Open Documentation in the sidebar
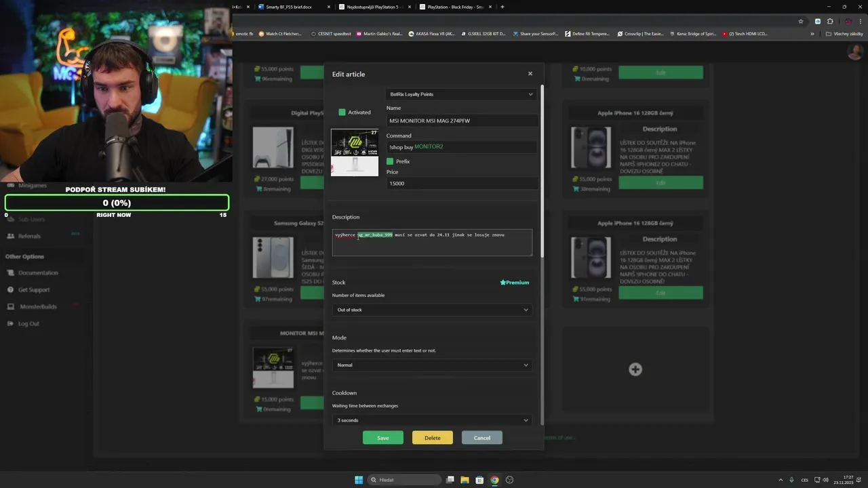Screen dimensions: 868x488 tap(38, 272)
